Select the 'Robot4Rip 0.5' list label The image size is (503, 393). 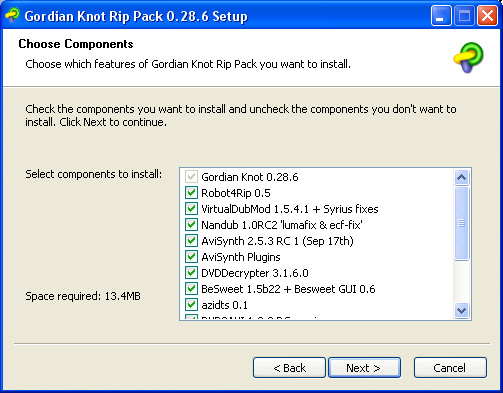pyautogui.click(x=236, y=193)
